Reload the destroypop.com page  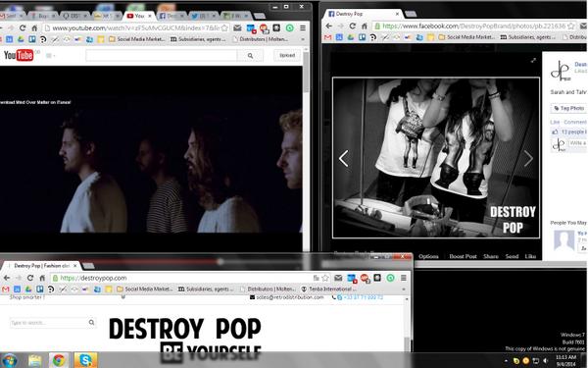click(x=30, y=278)
